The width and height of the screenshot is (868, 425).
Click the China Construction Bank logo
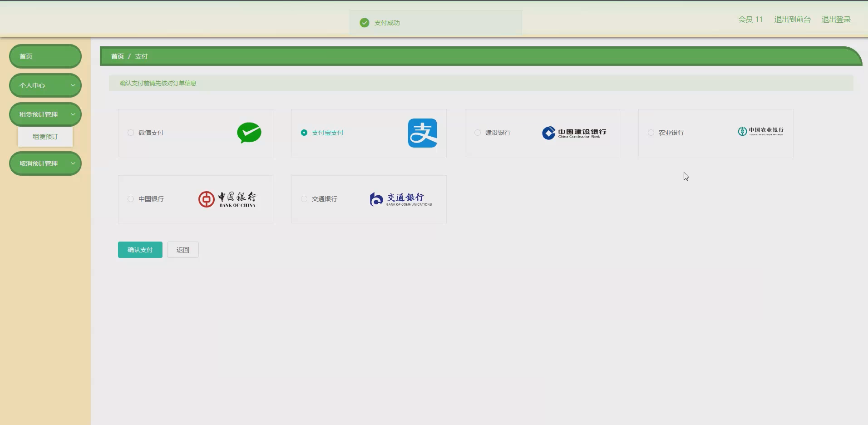[574, 133]
